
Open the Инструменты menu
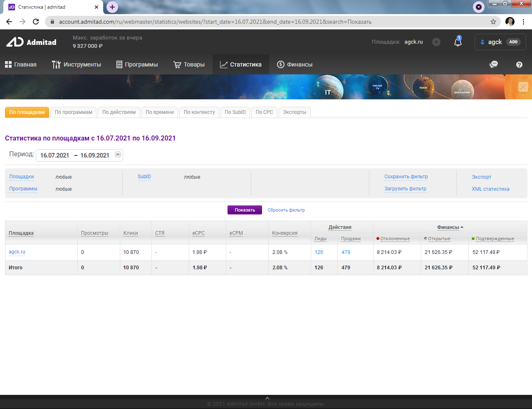pyautogui.click(x=77, y=64)
